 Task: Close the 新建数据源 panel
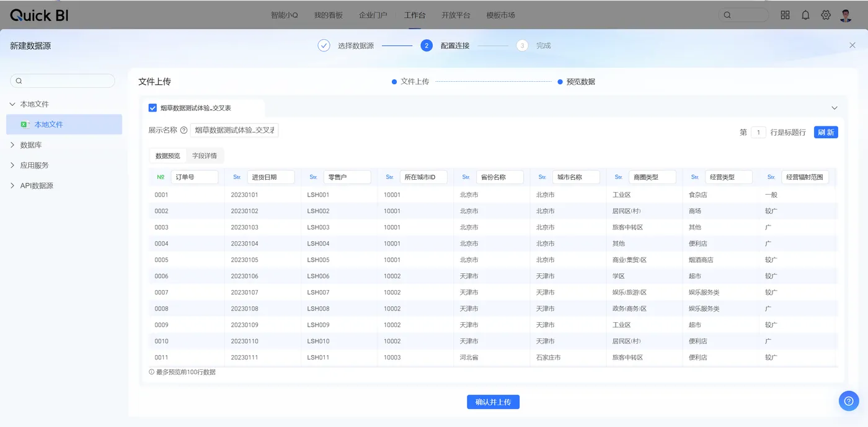(852, 45)
